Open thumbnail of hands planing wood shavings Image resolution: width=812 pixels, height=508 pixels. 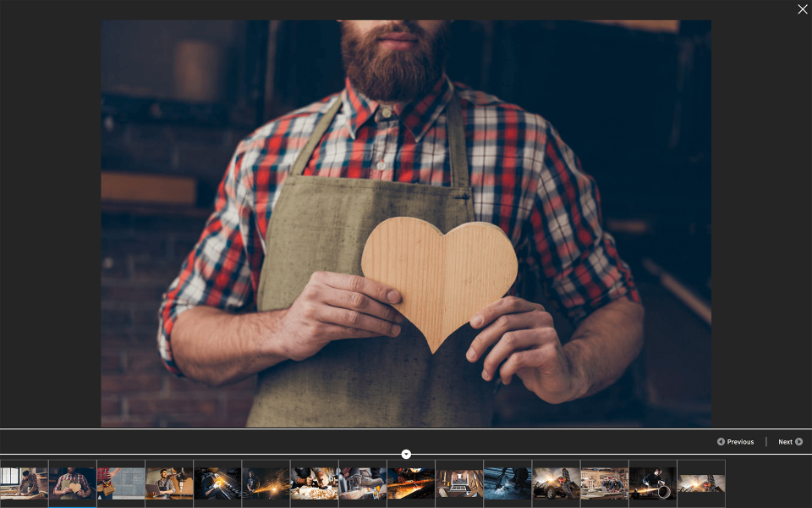(315, 483)
